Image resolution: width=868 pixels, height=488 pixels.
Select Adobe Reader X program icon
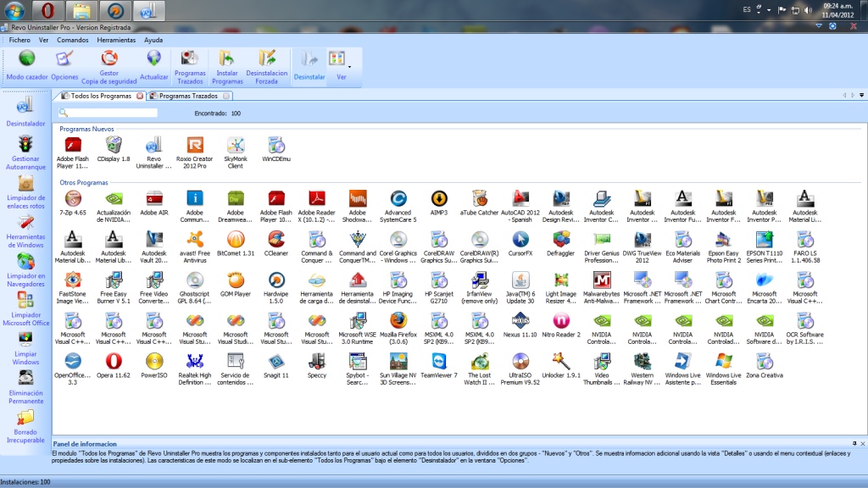[317, 206]
